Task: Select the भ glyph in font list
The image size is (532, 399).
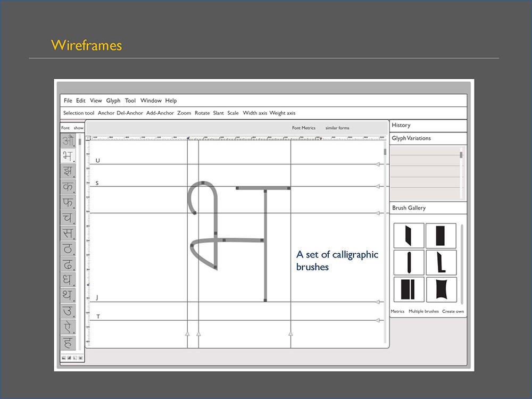Action: [x=68, y=156]
